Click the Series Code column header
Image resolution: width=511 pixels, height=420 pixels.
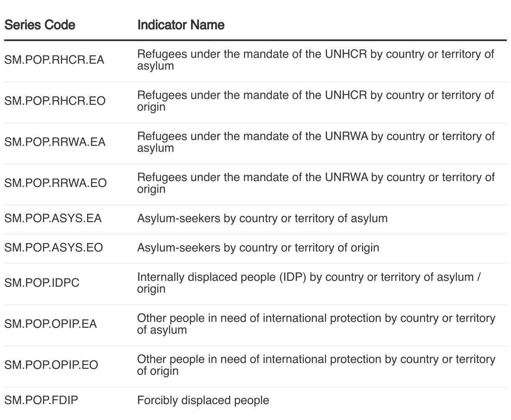pos(40,25)
